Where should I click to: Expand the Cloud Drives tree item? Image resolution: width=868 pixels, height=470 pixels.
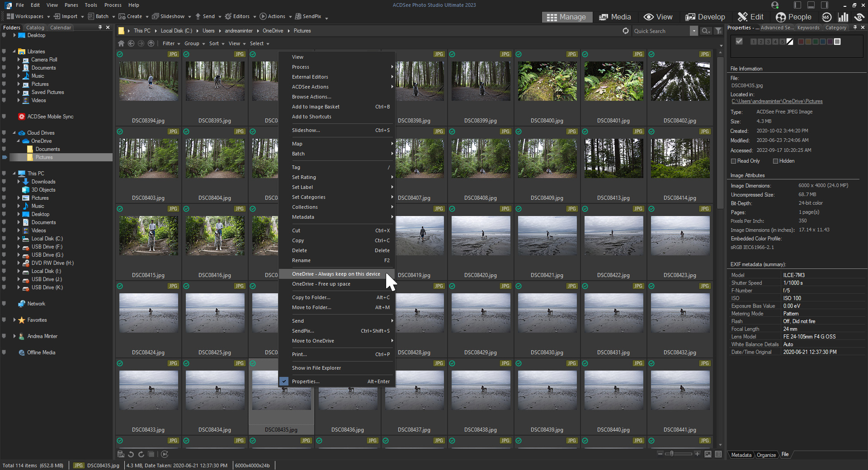pos(15,132)
